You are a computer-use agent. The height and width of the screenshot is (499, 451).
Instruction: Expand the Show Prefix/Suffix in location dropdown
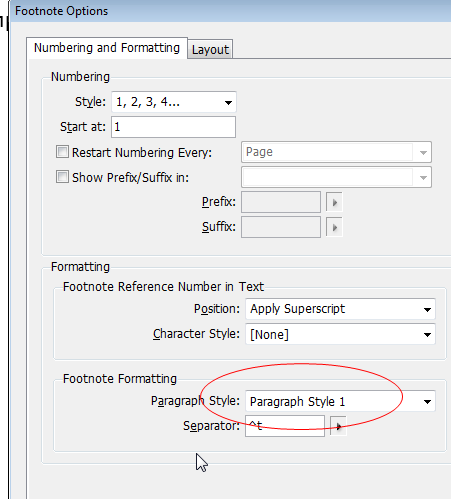pyautogui.click(x=336, y=177)
